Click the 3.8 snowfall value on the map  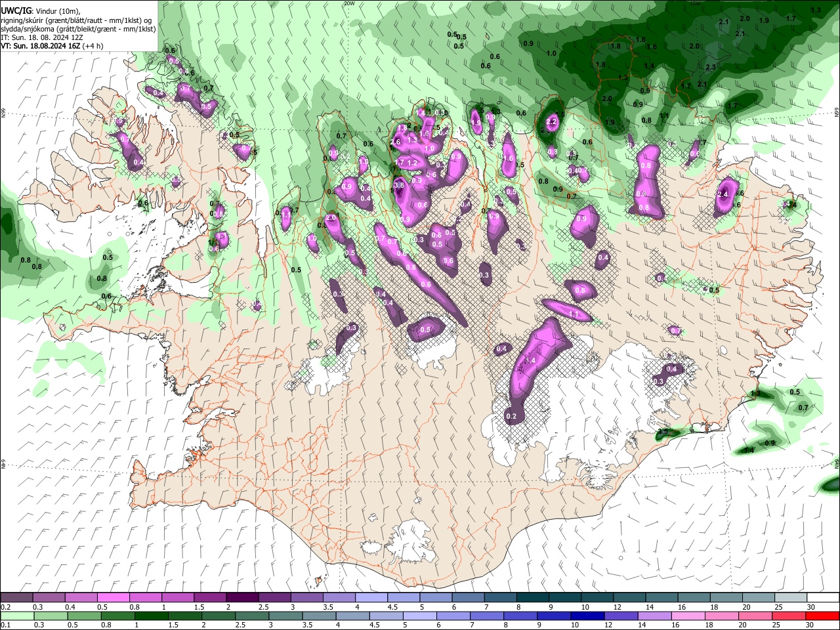(398, 186)
